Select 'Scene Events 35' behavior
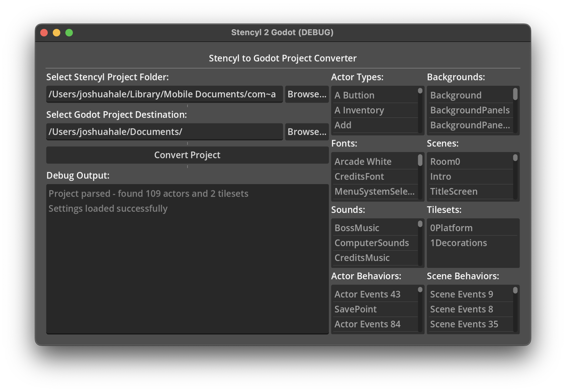 (x=471, y=324)
